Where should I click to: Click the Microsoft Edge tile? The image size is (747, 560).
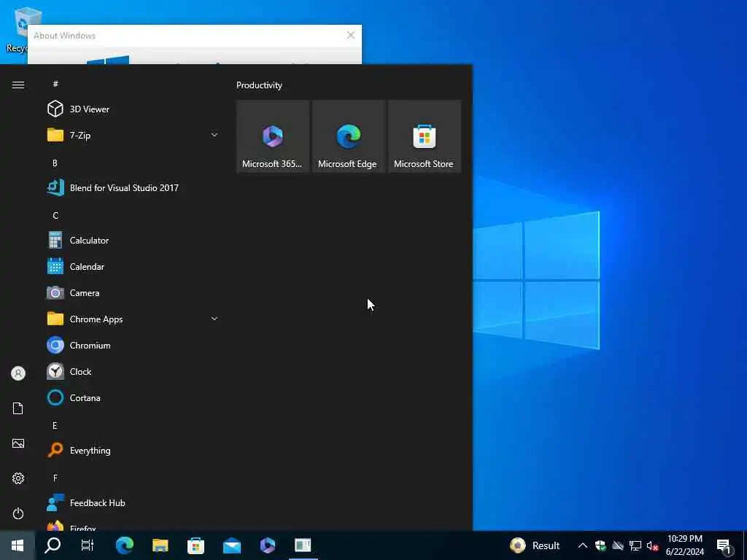348,136
